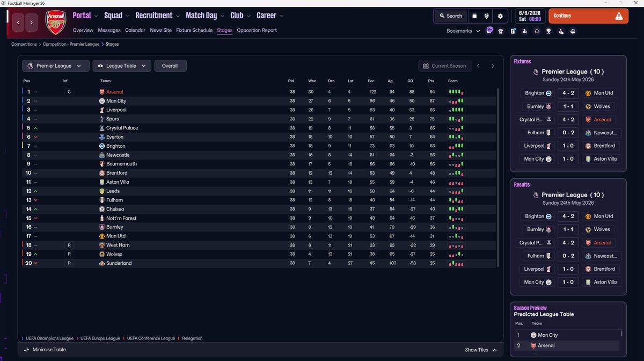Open the 9+ messages bubble shortcut
The width and height of the screenshot is (644, 361).
click(489, 30)
